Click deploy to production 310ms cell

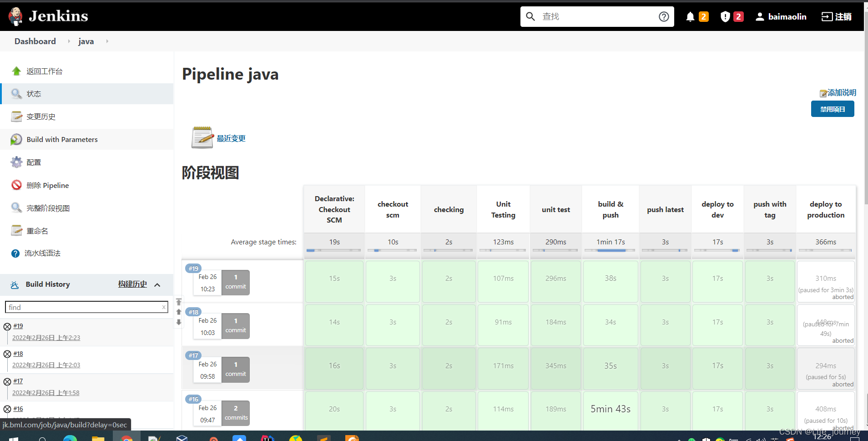point(826,281)
